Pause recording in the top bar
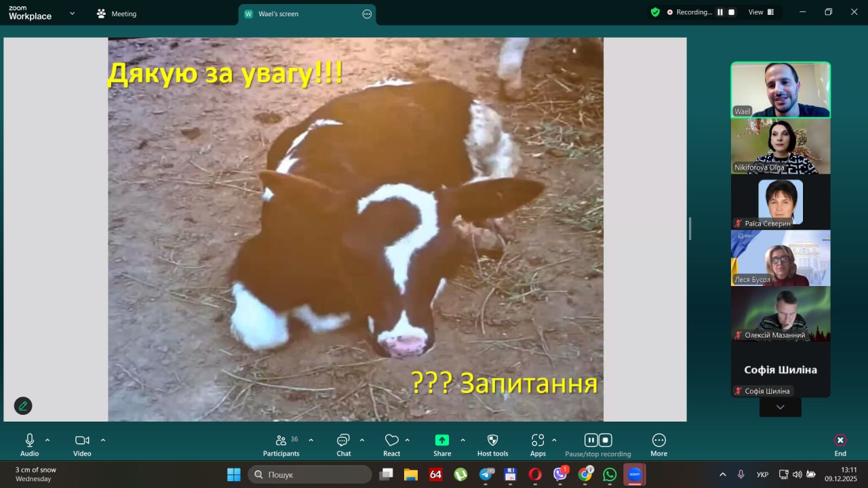Image resolution: width=868 pixels, height=488 pixels. pyautogui.click(x=720, y=12)
